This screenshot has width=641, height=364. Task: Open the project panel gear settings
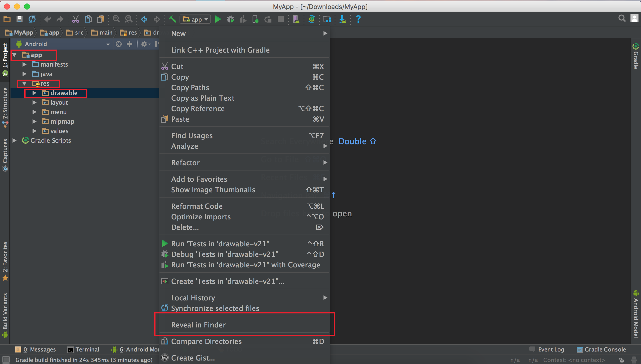tap(144, 44)
